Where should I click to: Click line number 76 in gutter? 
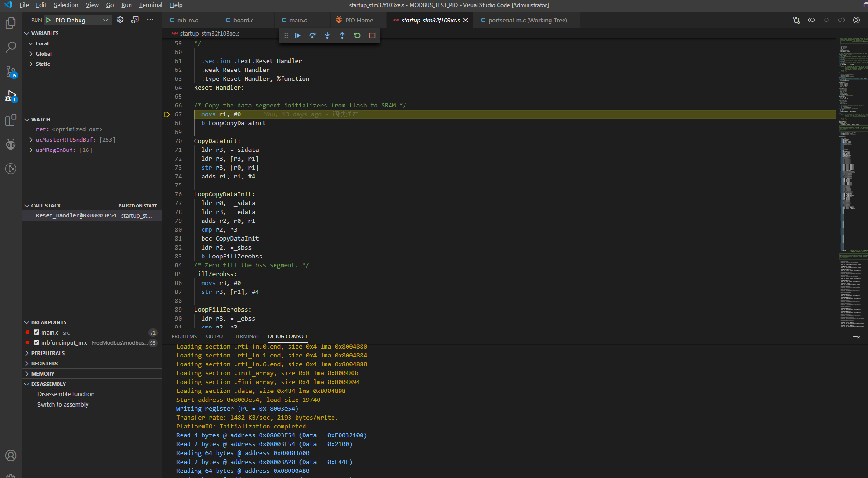click(178, 194)
